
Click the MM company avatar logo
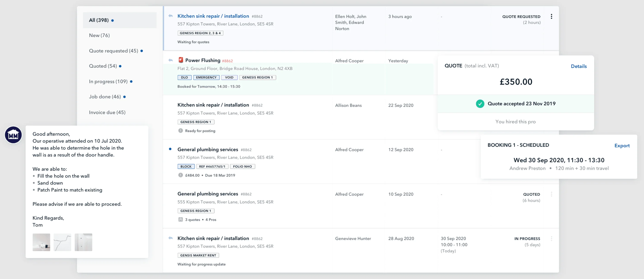click(x=13, y=135)
